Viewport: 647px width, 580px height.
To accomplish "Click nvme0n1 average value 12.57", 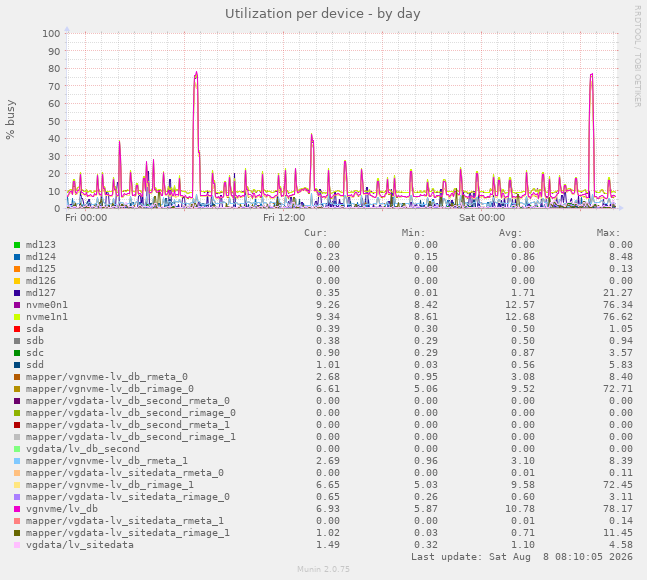I will tap(520, 305).
